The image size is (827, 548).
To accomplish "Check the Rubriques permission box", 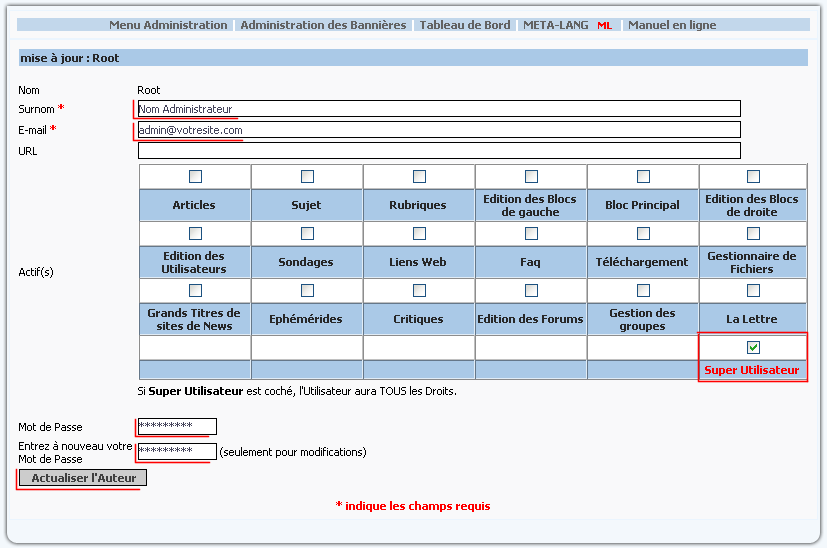I will [x=419, y=176].
